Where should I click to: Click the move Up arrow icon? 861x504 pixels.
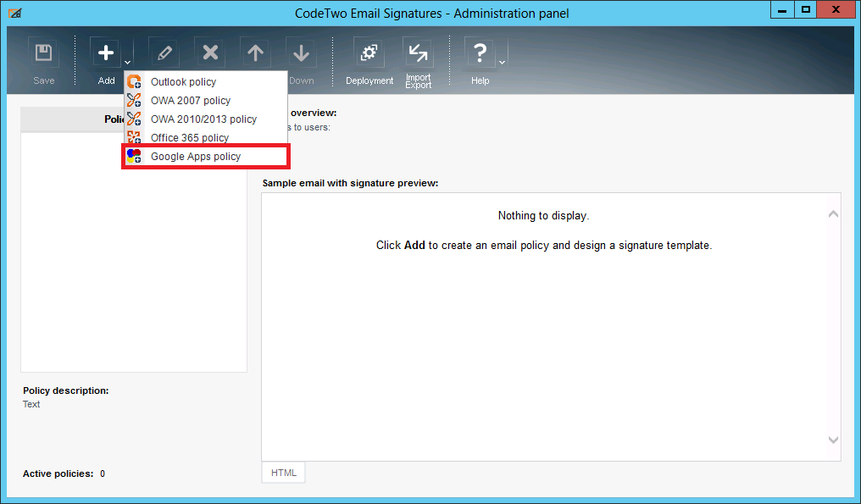point(255,53)
